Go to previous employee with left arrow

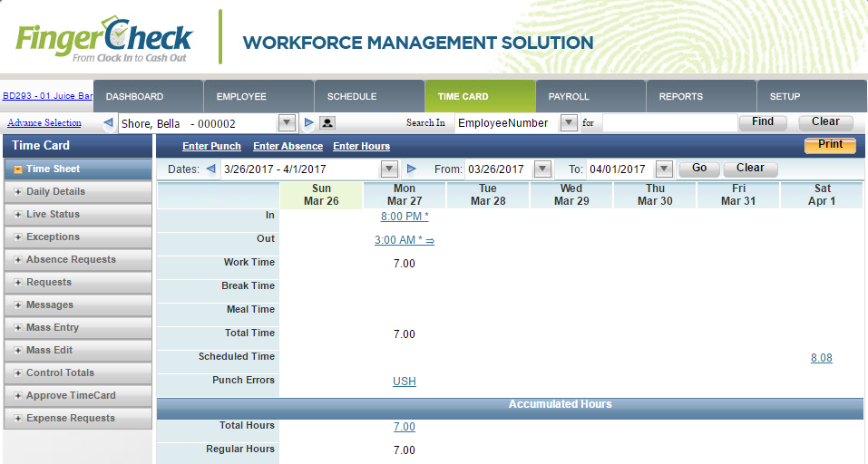click(109, 122)
